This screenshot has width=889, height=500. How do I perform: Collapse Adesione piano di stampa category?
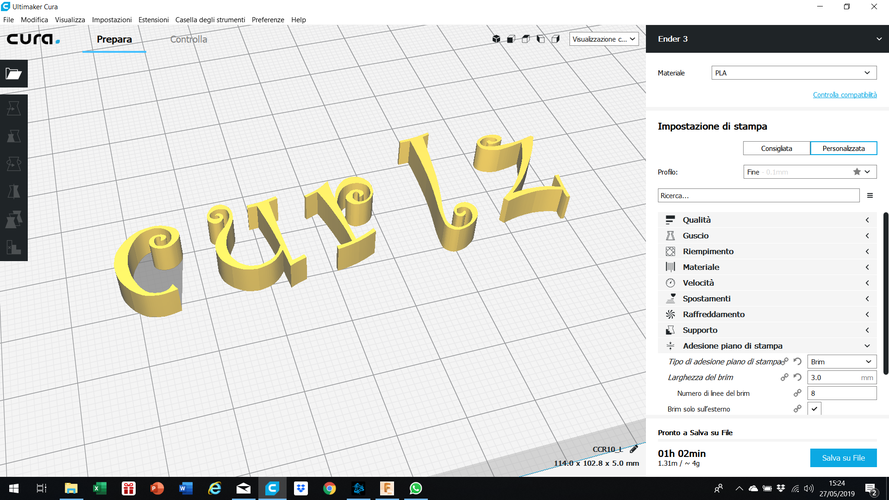click(x=767, y=346)
